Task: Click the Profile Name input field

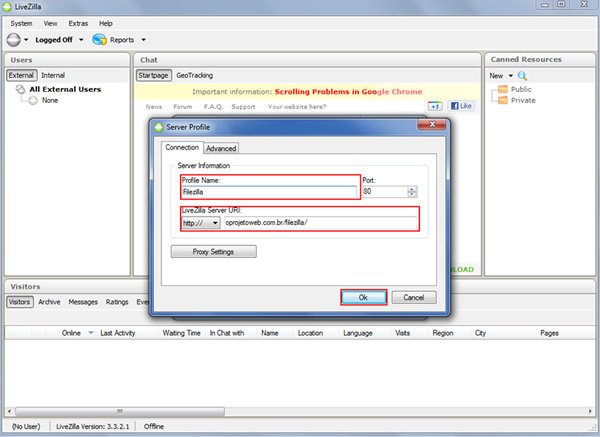Action: click(x=269, y=192)
